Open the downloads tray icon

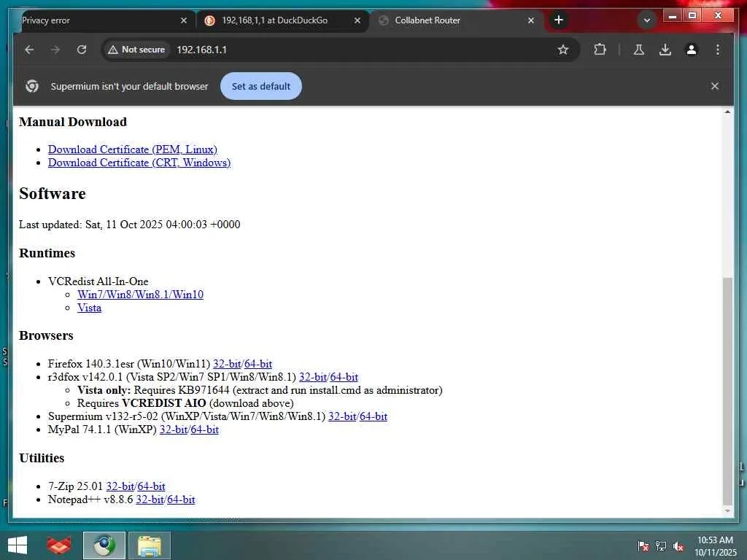pyautogui.click(x=665, y=50)
